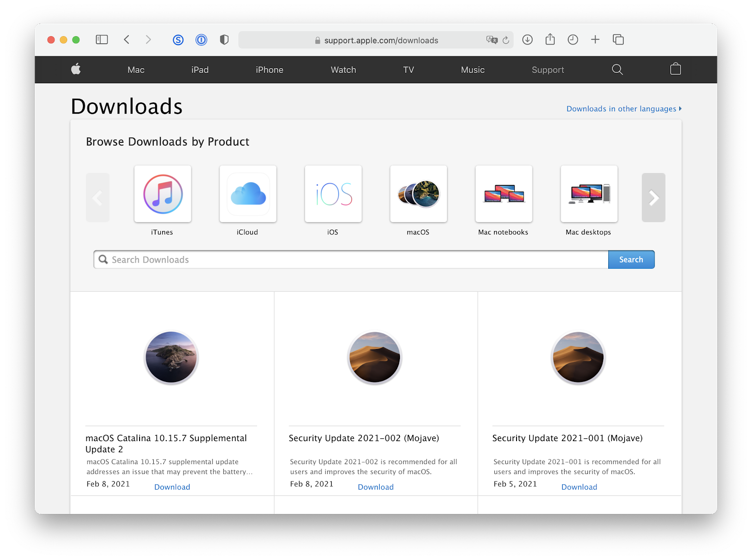Image resolution: width=752 pixels, height=560 pixels.
Task: Click Mojave thumbnail for Security Update 2021-001
Action: tap(578, 357)
